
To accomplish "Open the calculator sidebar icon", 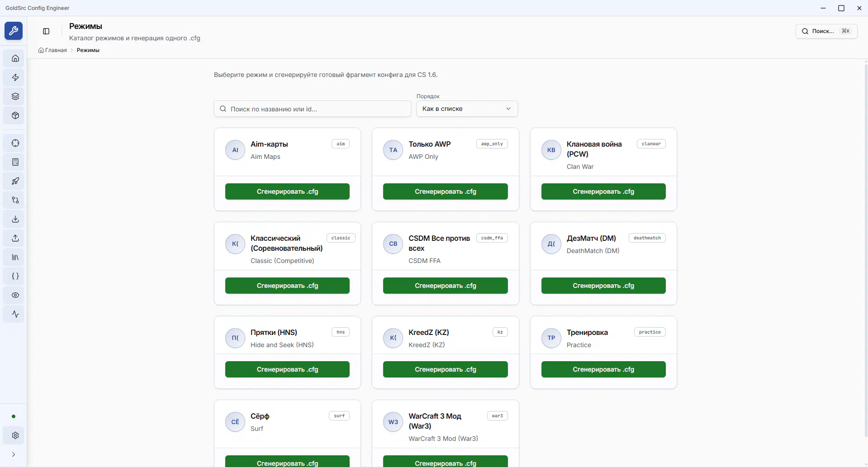I will coord(15,162).
